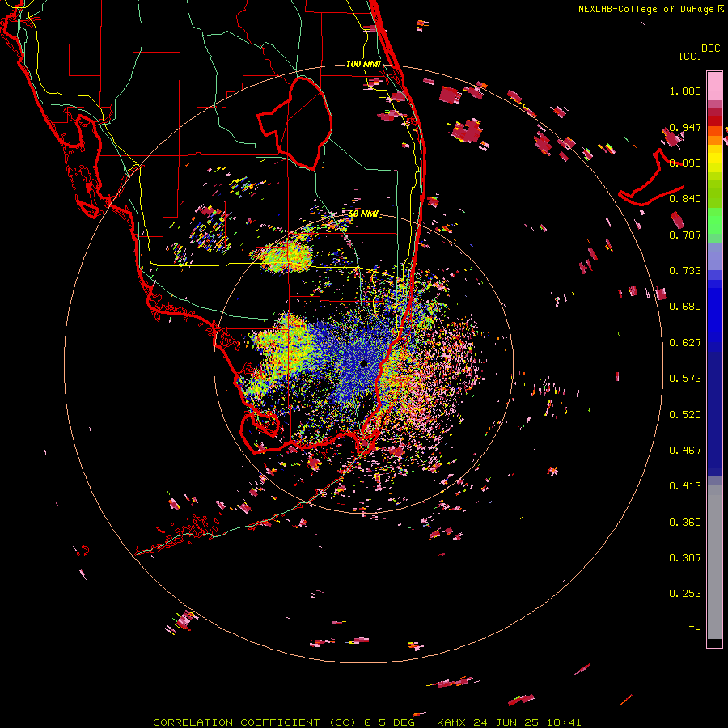Image resolution: width=728 pixels, height=728 pixels.
Task: Pick the lavender color bar segment
Action: click(714, 256)
